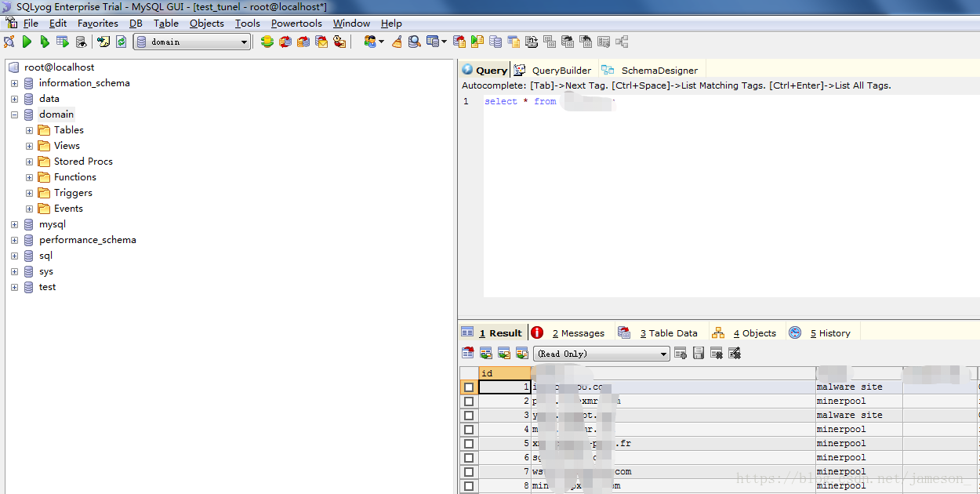Screen dimensions: 980x494
Task: Click the mysql database icon in the tree
Action: (x=29, y=224)
